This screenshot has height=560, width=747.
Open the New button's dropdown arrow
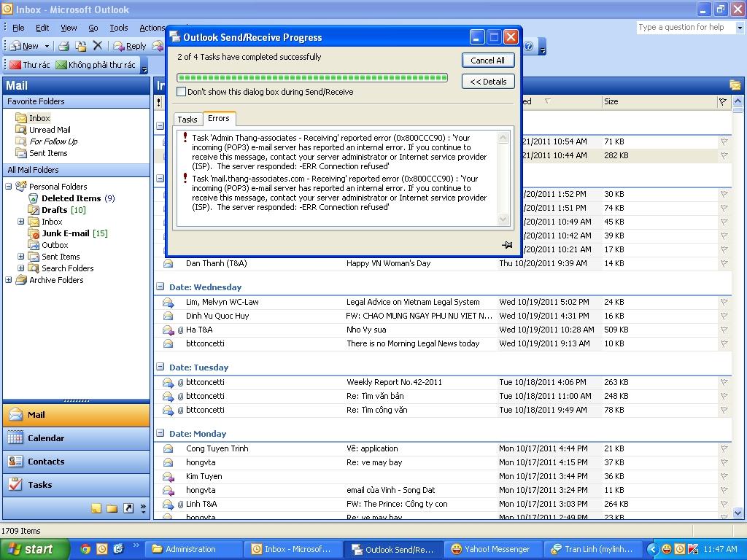coord(47,46)
